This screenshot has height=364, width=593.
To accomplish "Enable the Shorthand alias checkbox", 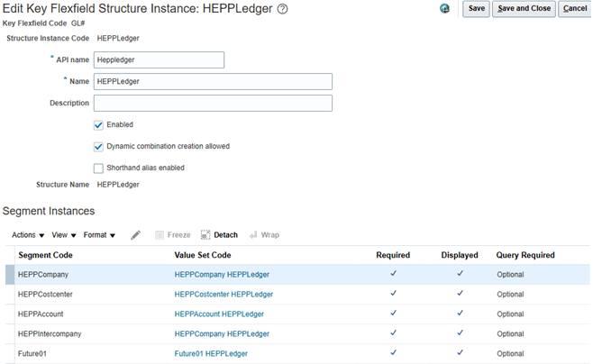I will (x=98, y=168).
